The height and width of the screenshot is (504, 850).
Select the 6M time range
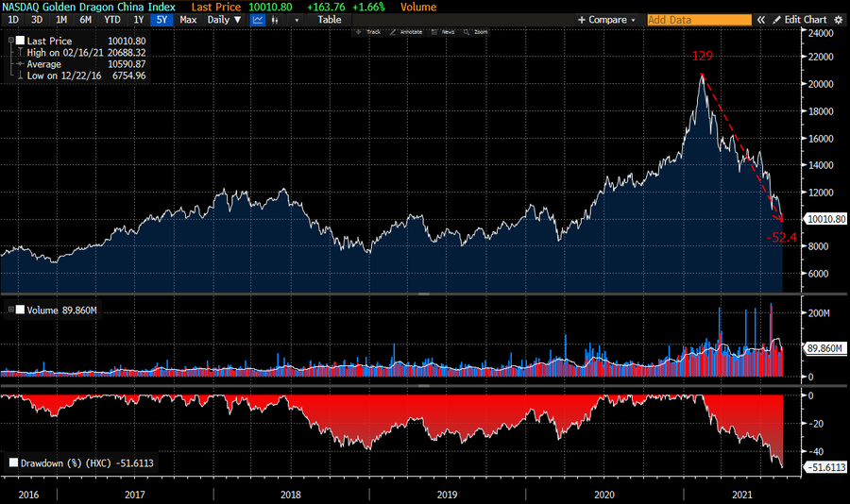click(x=86, y=20)
